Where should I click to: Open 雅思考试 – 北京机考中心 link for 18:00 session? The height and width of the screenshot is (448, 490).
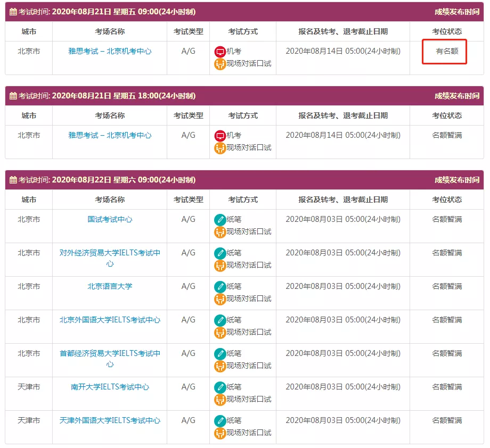coord(110,136)
